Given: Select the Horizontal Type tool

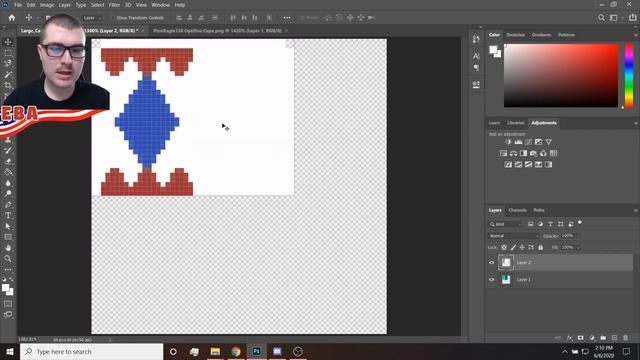Looking at the screenshot, I should [x=8, y=215].
